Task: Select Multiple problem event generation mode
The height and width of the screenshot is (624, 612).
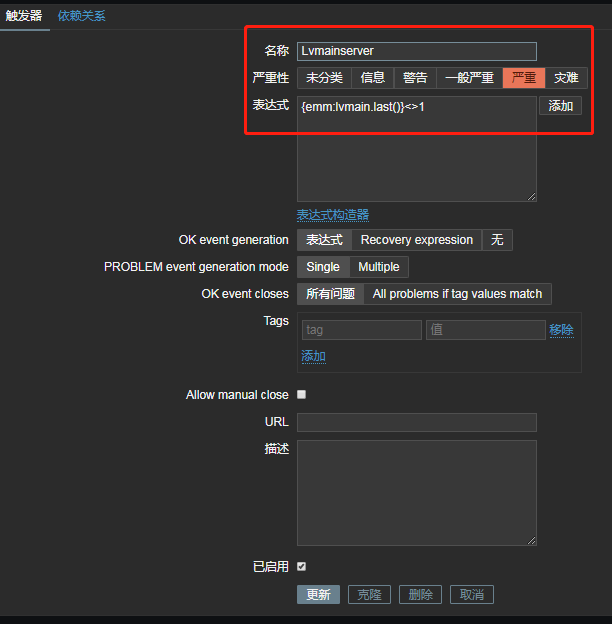Action: [x=379, y=267]
